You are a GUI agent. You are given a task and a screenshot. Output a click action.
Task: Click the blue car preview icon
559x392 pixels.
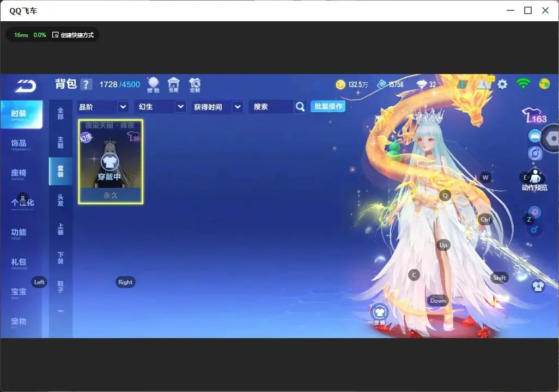point(535,136)
